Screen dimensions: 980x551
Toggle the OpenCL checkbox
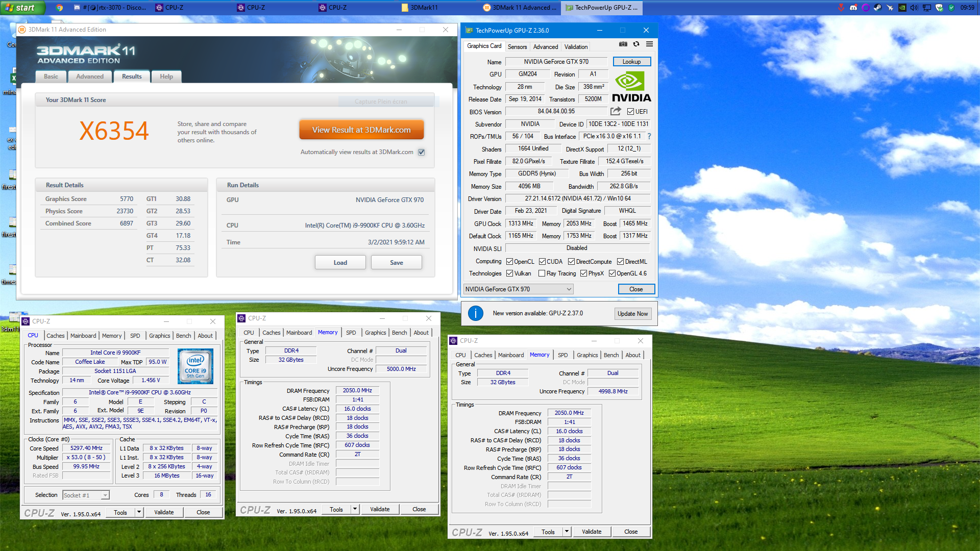point(509,262)
